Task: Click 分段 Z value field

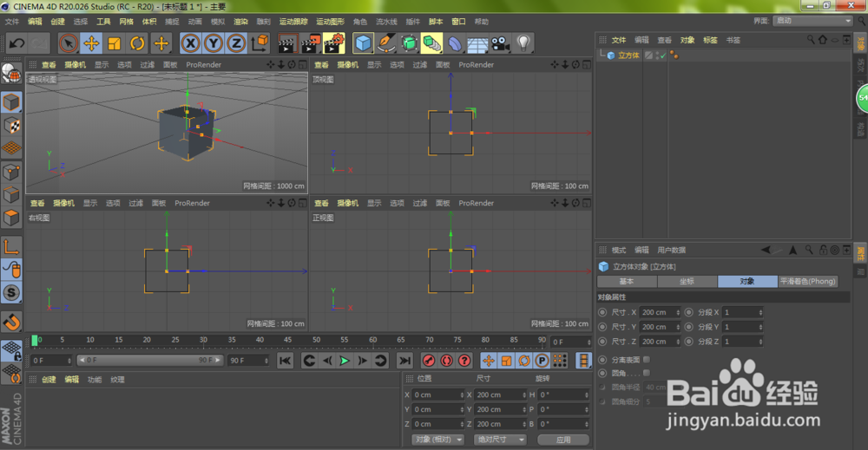Action: pyautogui.click(x=743, y=342)
